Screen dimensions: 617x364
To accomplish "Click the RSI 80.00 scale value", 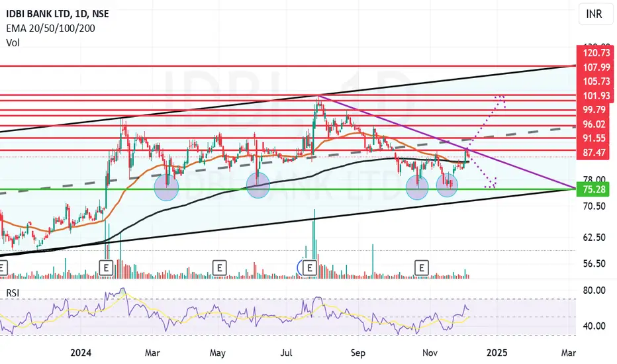I will pos(594,291).
